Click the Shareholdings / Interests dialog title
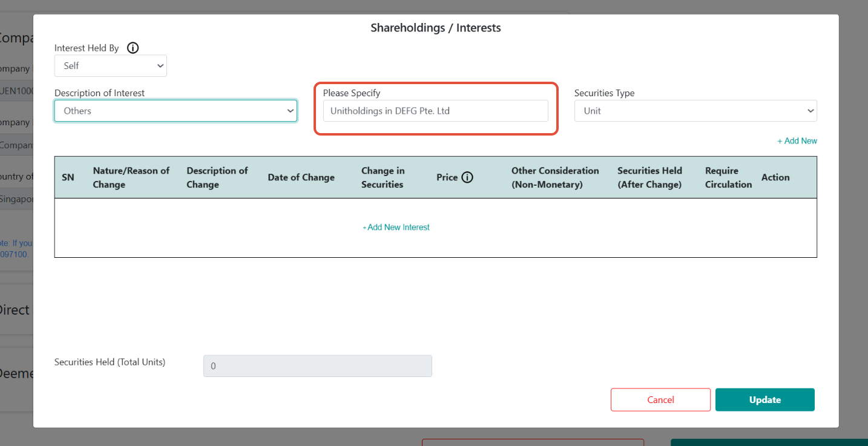The image size is (868, 446). pos(436,28)
